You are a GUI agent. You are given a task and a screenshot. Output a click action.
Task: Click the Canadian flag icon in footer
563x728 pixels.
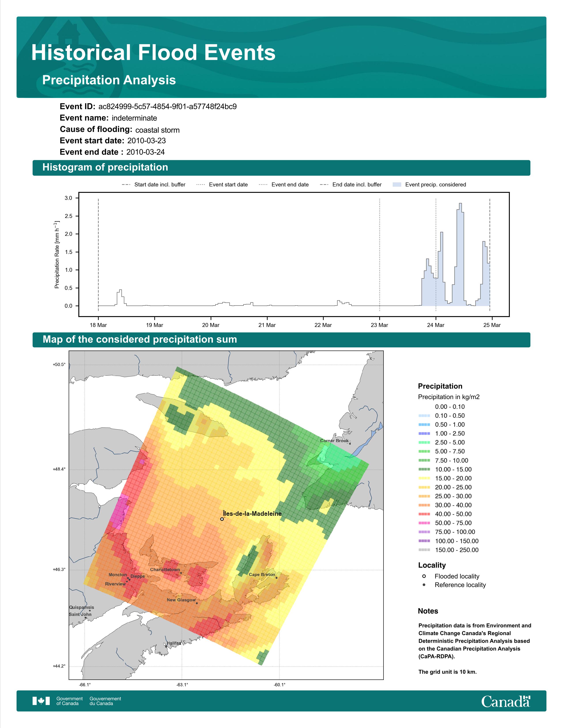coord(41,701)
